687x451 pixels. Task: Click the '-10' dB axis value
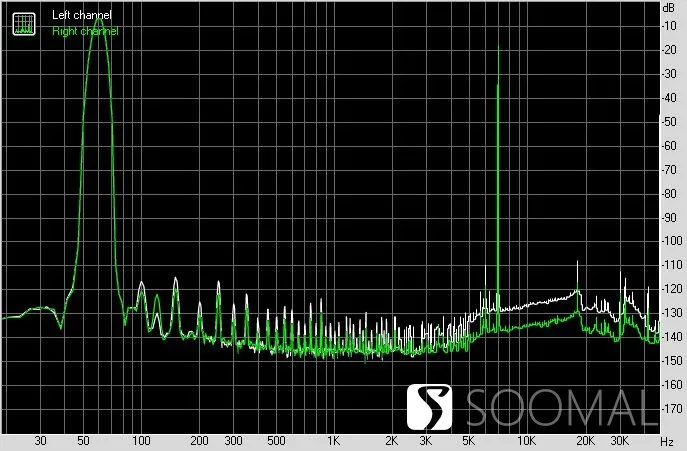pos(669,26)
